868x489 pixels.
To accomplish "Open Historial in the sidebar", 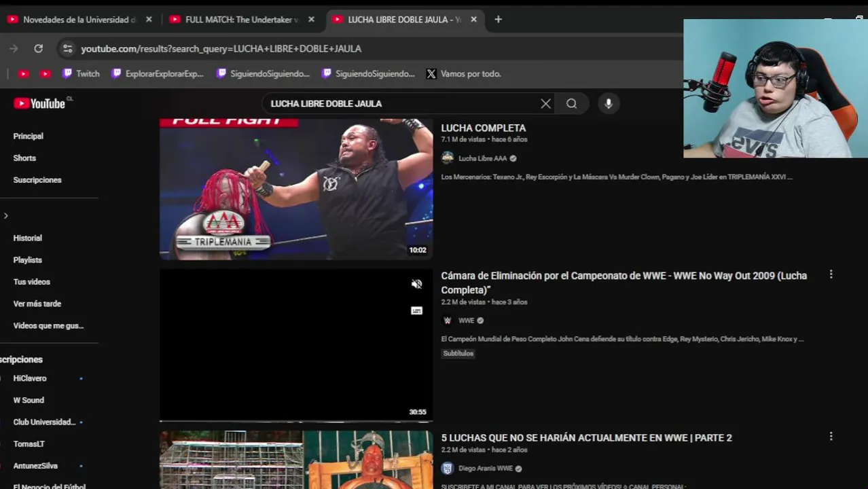I will point(28,238).
